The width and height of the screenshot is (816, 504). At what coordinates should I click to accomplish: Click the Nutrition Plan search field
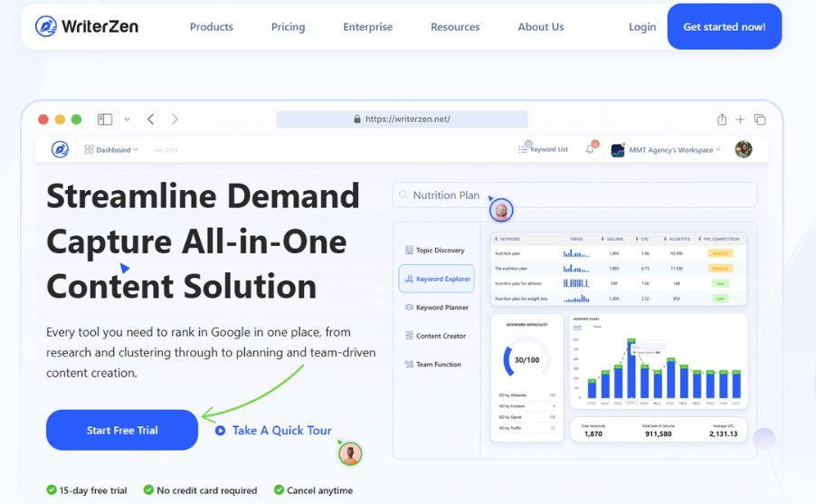point(574,195)
